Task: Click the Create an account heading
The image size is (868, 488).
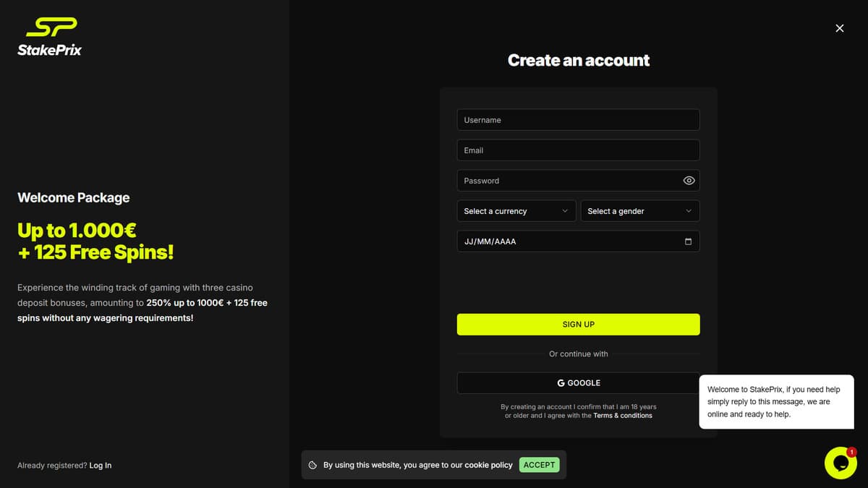Action: point(579,61)
